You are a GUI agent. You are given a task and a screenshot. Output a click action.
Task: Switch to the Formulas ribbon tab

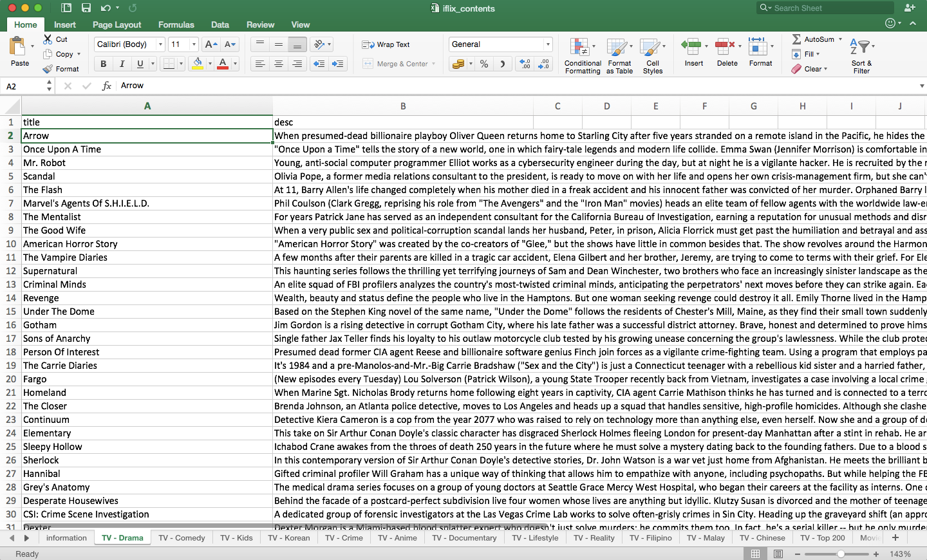click(176, 24)
